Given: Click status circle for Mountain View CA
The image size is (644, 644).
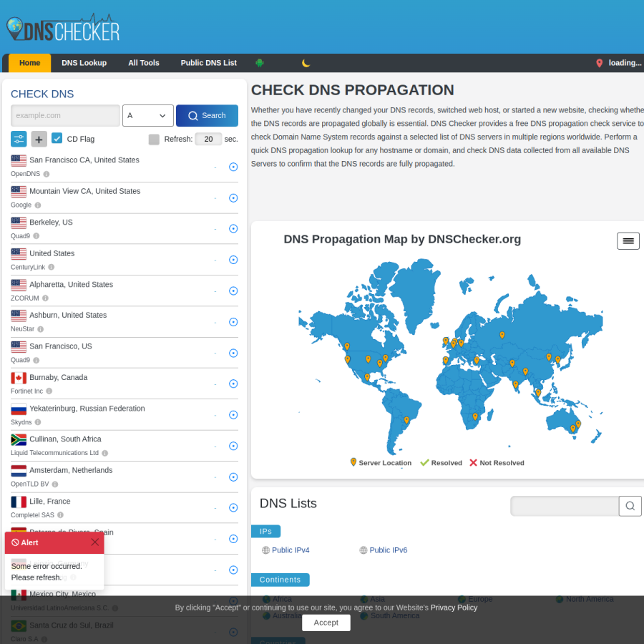Looking at the screenshot, I should [233, 198].
